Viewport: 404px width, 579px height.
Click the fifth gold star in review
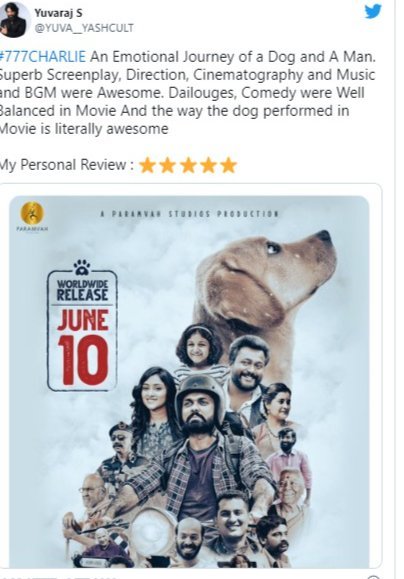[x=228, y=165]
